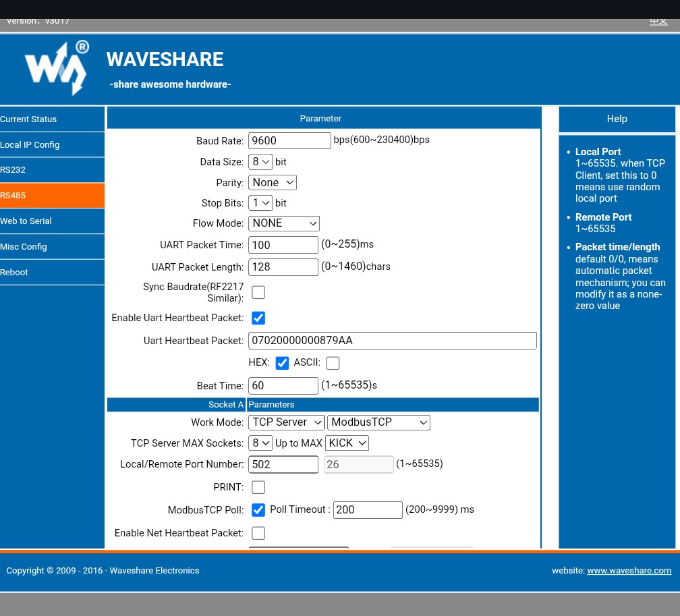Toggle the ModbusTCP Poll checkbox
680x616 pixels.
coord(258,509)
